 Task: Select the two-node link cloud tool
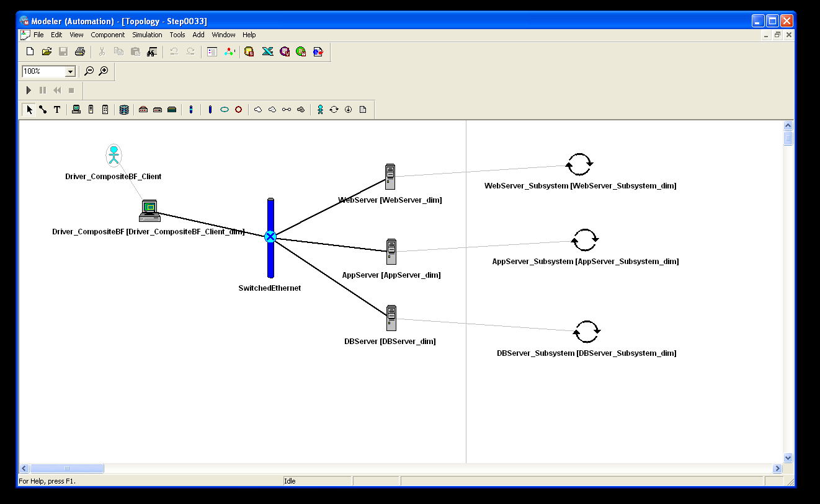pyautogui.click(x=287, y=110)
